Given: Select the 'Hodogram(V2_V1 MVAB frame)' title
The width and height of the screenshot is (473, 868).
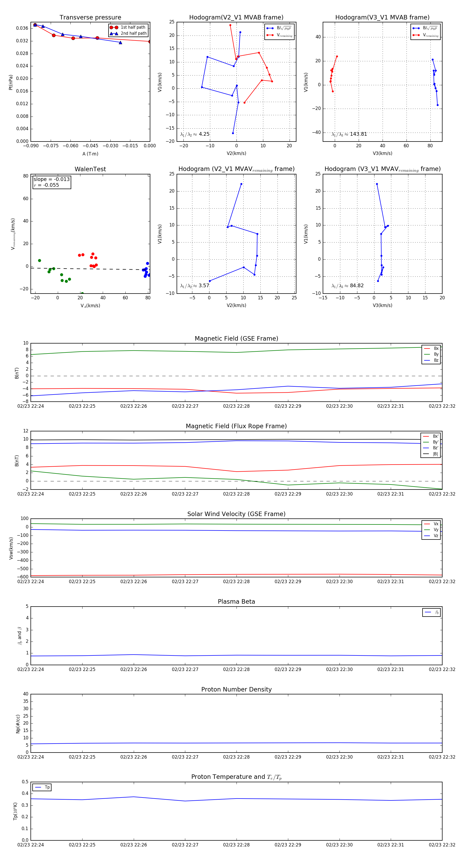Looking at the screenshot, I should click(236, 17).
